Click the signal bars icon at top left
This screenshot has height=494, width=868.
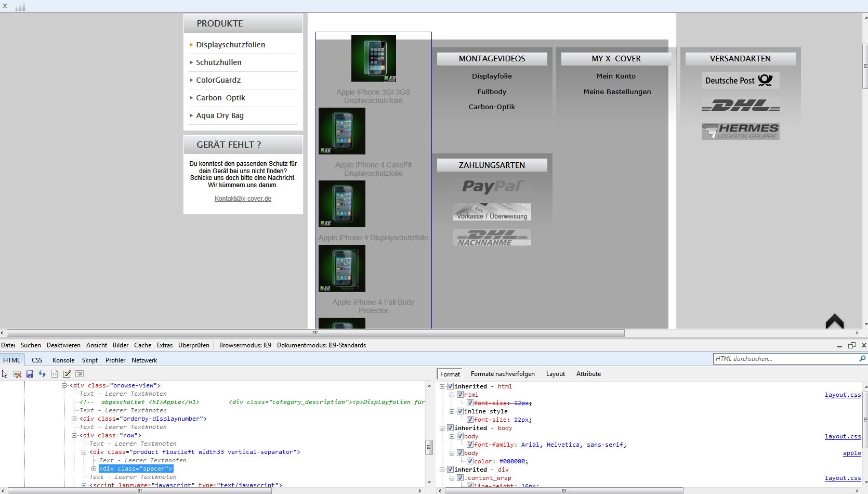pos(20,6)
